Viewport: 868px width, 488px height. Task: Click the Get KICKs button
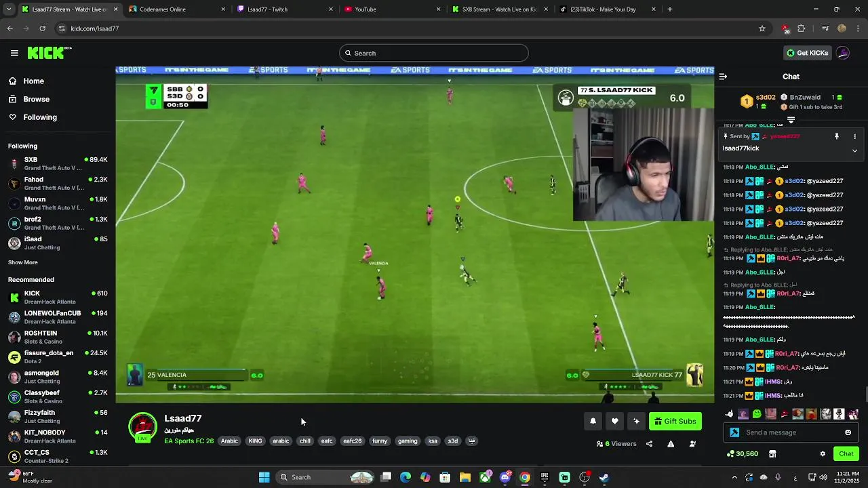pos(808,53)
